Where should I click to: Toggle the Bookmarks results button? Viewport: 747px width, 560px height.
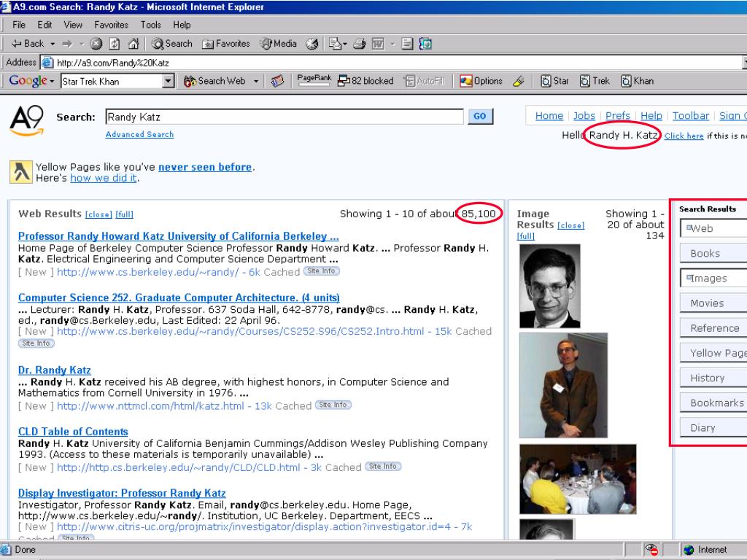pyautogui.click(x=713, y=402)
